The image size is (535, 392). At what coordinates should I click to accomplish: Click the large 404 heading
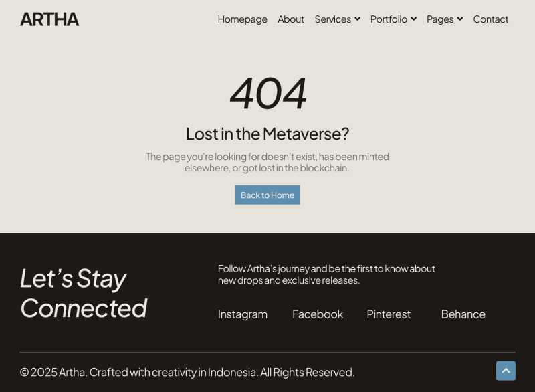click(x=267, y=93)
